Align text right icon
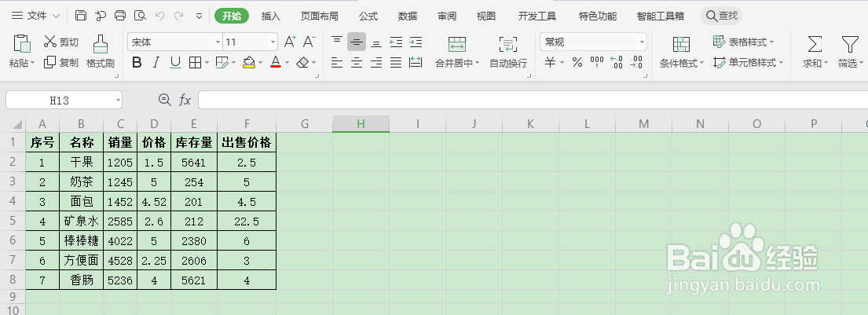Viewport: 868px width, 315px height. (376, 63)
